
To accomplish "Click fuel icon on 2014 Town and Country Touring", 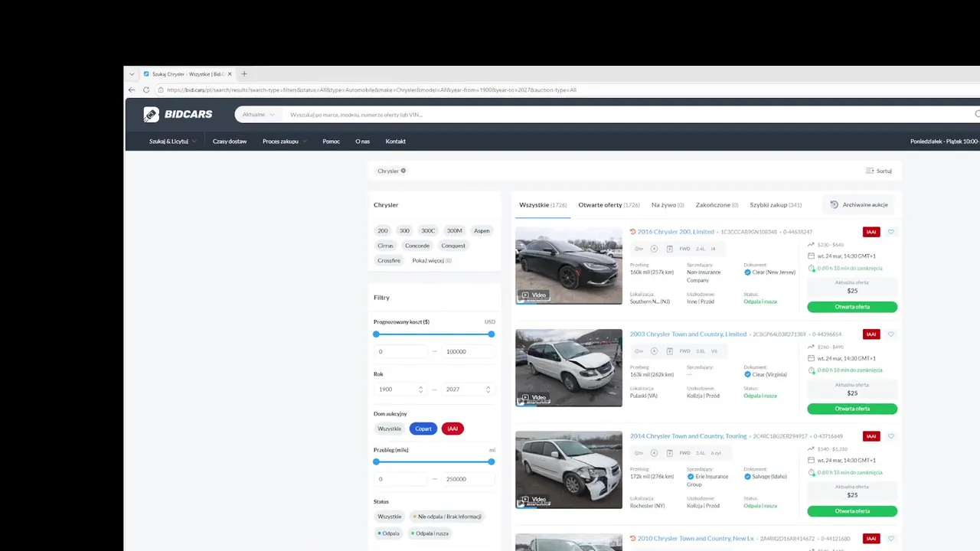I will click(x=670, y=453).
